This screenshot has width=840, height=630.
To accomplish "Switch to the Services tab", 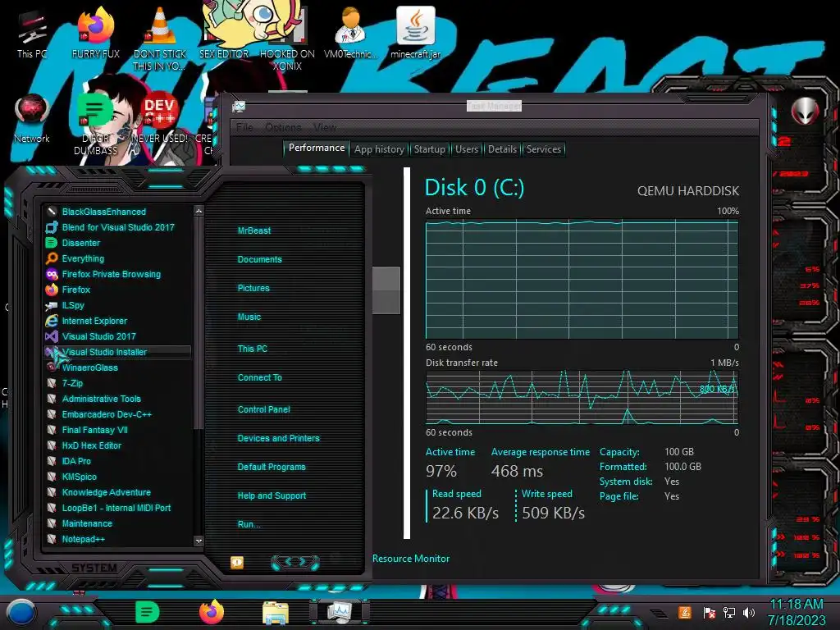I will click(543, 149).
